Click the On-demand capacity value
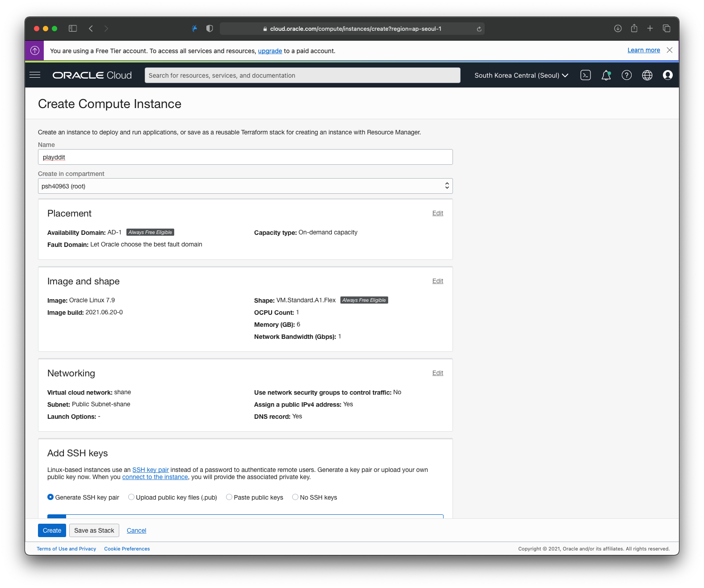The height and width of the screenshot is (588, 704). tap(328, 232)
